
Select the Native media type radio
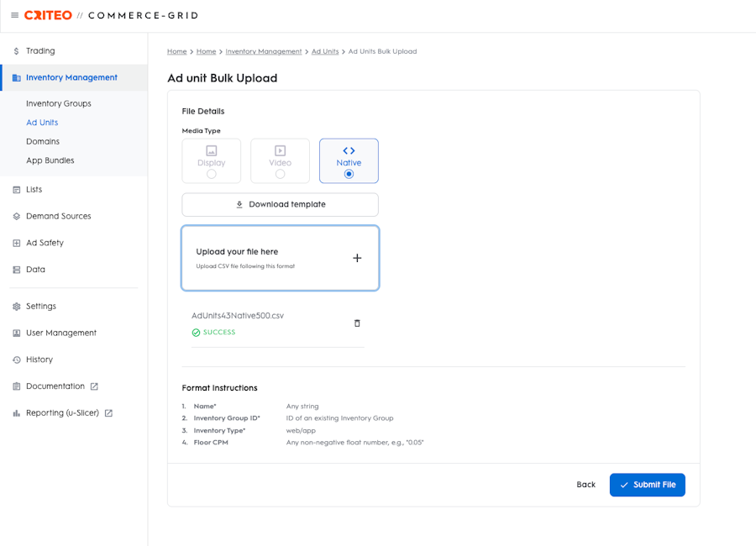coord(349,174)
